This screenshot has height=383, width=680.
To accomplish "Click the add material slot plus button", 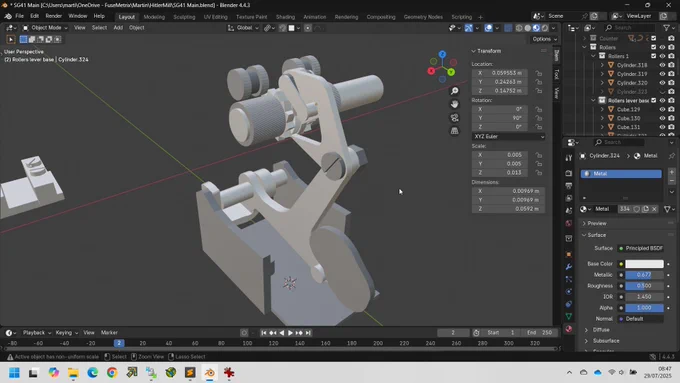I will pyautogui.click(x=671, y=172).
